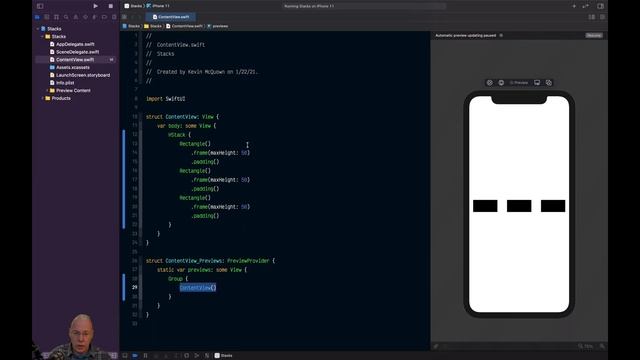Screen dimensions: 640x360
Task: Click the build status activity bar
Action: click(x=364, y=6)
